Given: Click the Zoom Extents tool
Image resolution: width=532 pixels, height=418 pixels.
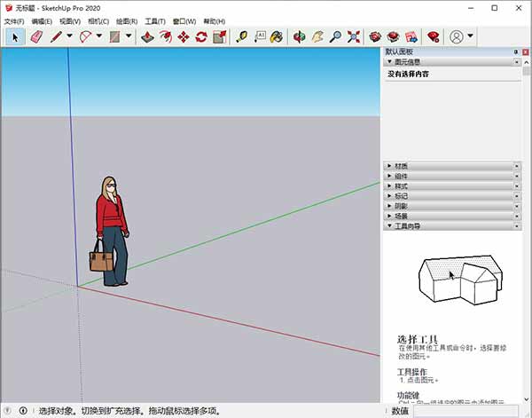Looking at the screenshot, I should [354, 37].
